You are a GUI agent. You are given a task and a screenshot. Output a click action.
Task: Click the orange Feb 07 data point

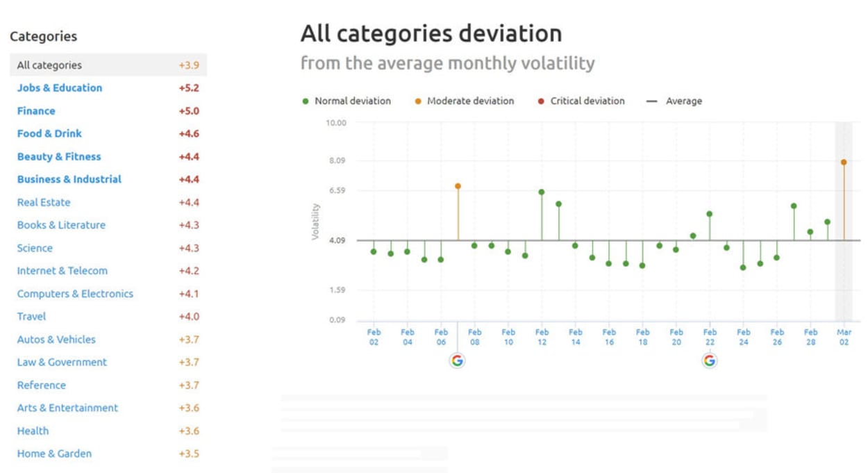coord(458,186)
